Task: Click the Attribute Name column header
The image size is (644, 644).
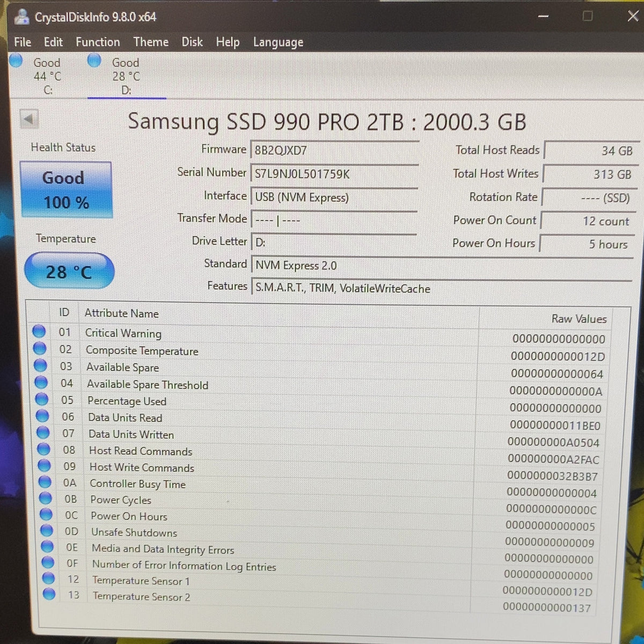Action: click(121, 313)
